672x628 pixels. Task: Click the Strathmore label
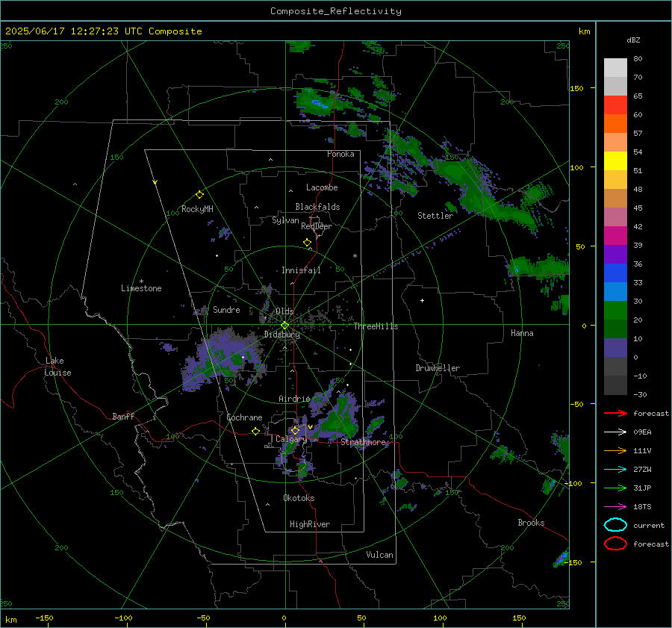click(363, 442)
